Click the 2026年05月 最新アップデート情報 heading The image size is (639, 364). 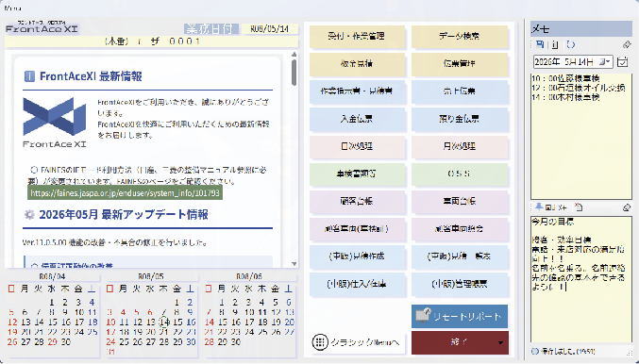click(124, 215)
